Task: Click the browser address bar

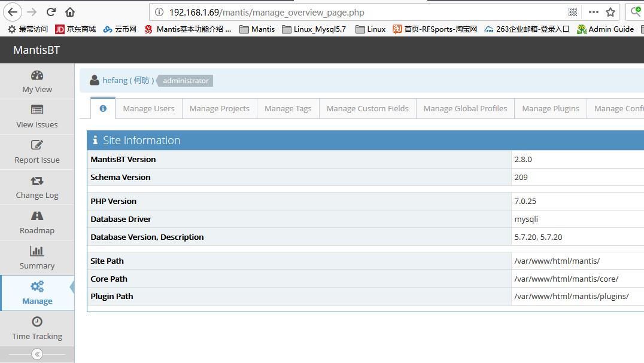Action: [359, 12]
